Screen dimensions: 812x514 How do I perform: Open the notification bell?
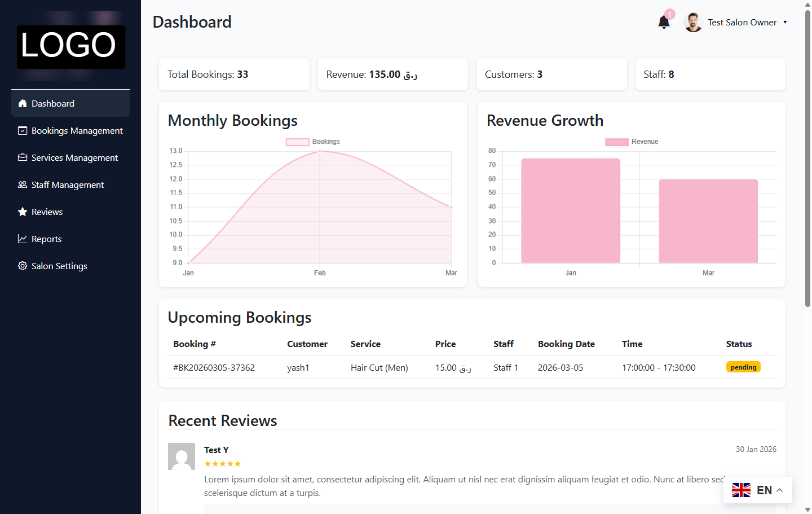664,22
